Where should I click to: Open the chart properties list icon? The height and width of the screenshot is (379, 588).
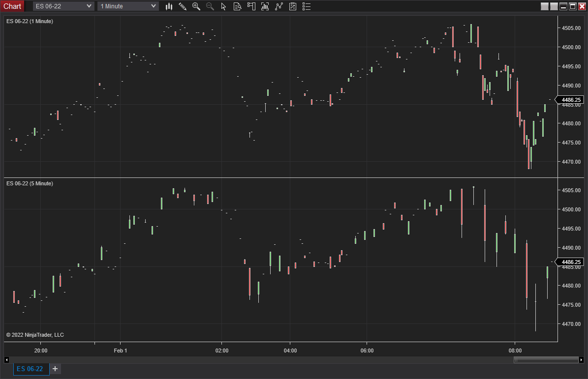(x=307, y=6)
